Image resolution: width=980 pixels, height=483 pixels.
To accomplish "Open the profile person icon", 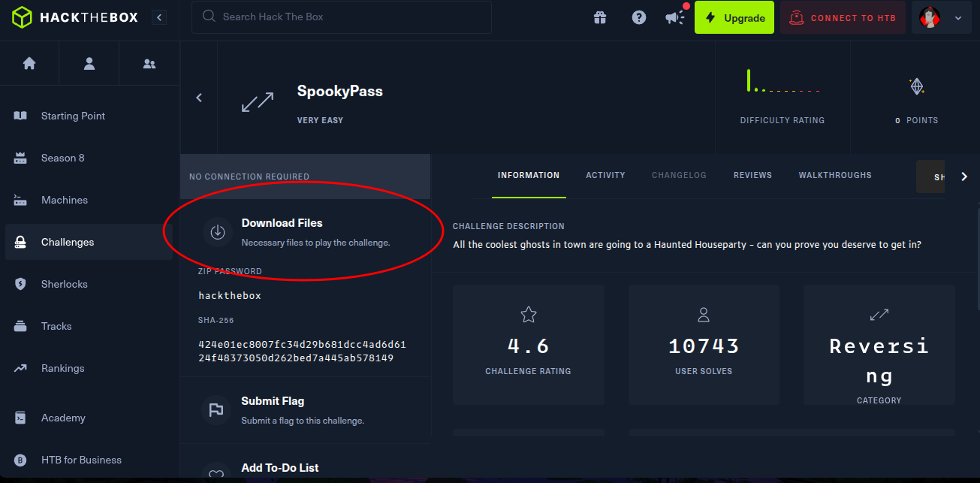I will click(x=89, y=64).
